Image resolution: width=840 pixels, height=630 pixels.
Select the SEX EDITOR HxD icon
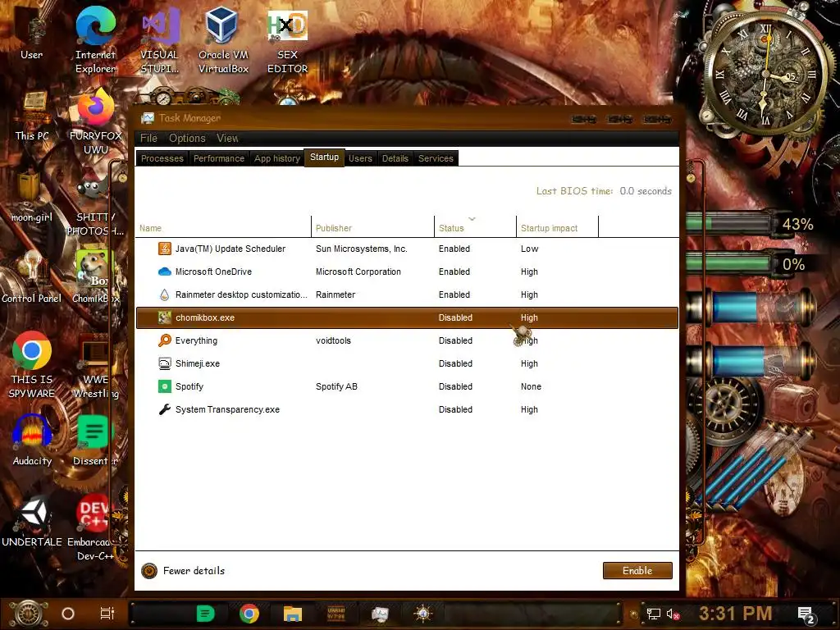(x=288, y=40)
